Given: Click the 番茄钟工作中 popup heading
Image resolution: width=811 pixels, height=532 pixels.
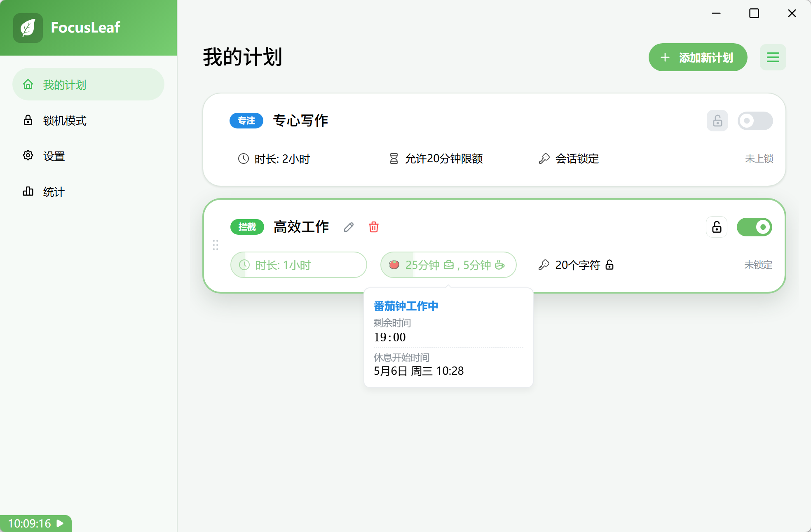Looking at the screenshot, I should pyautogui.click(x=406, y=306).
